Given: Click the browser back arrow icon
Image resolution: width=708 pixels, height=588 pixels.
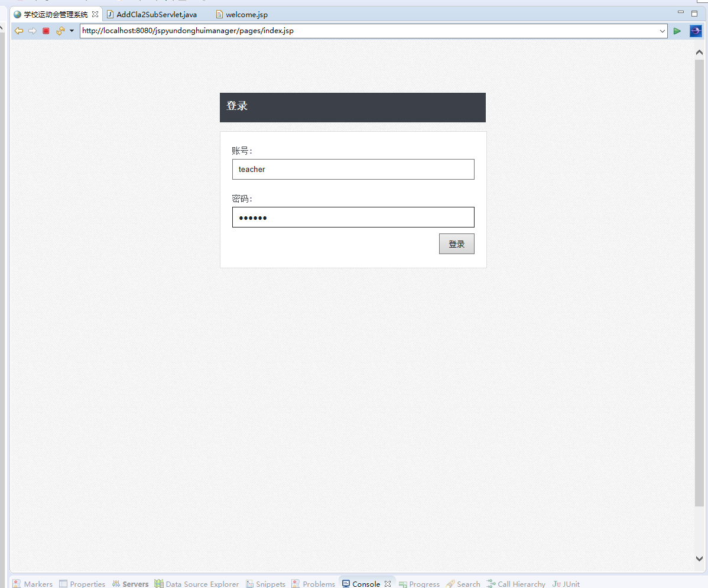Looking at the screenshot, I should point(19,31).
